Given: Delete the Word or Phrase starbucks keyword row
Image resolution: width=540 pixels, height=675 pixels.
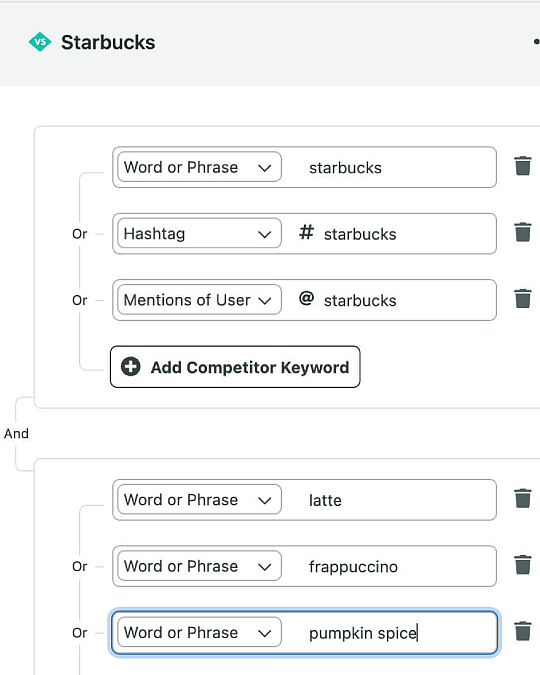Looking at the screenshot, I should [523, 166].
